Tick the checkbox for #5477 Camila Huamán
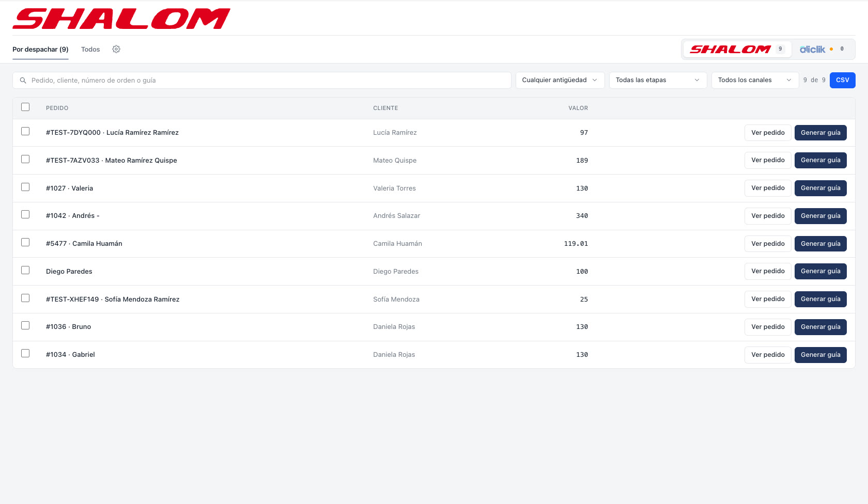Image resolution: width=868 pixels, height=504 pixels. (x=25, y=242)
